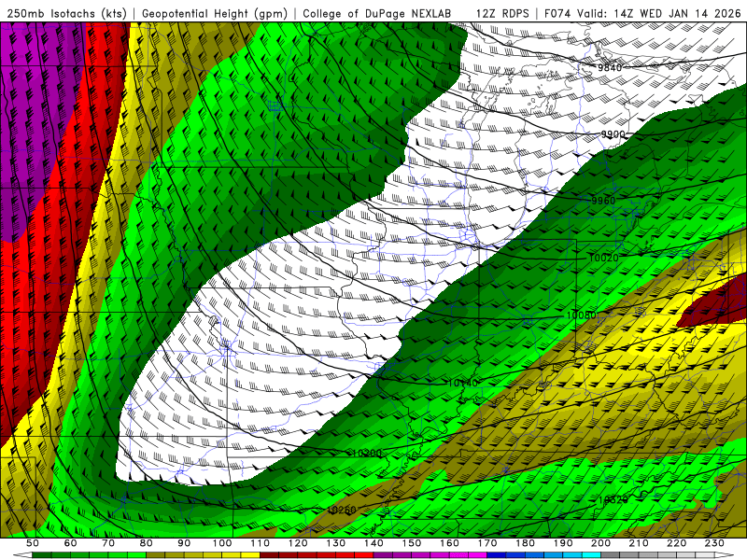Viewport: 747px width, 560px height.
Task: Click the 130 value on color scale
Action: coord(336,543)
